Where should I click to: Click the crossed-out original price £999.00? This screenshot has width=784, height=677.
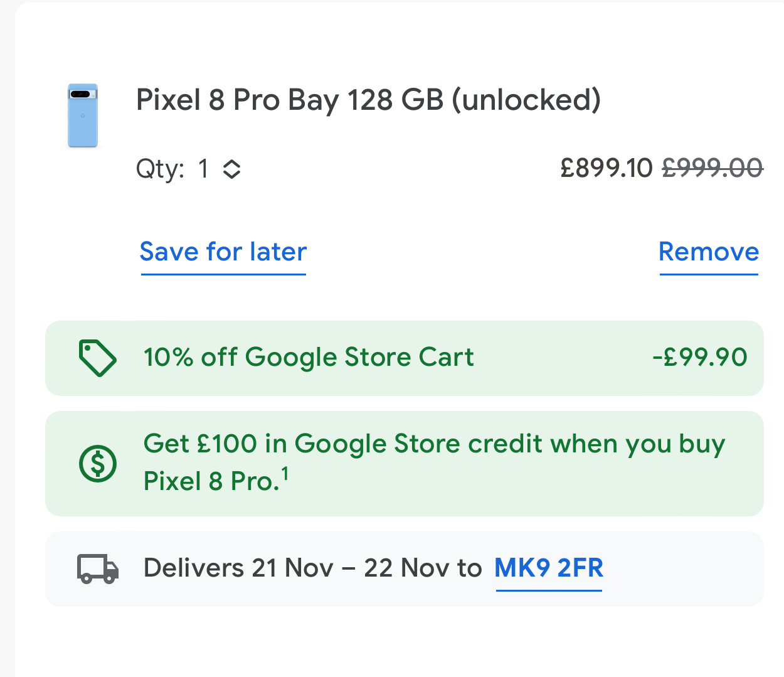click(712, 168)
